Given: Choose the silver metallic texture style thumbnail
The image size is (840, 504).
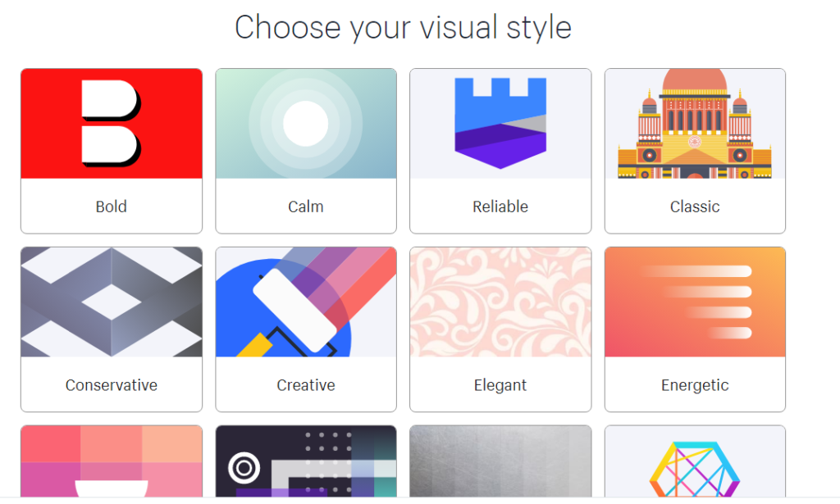Looking at the screenshot, I should pyautogui.click(x=500, y=461).
